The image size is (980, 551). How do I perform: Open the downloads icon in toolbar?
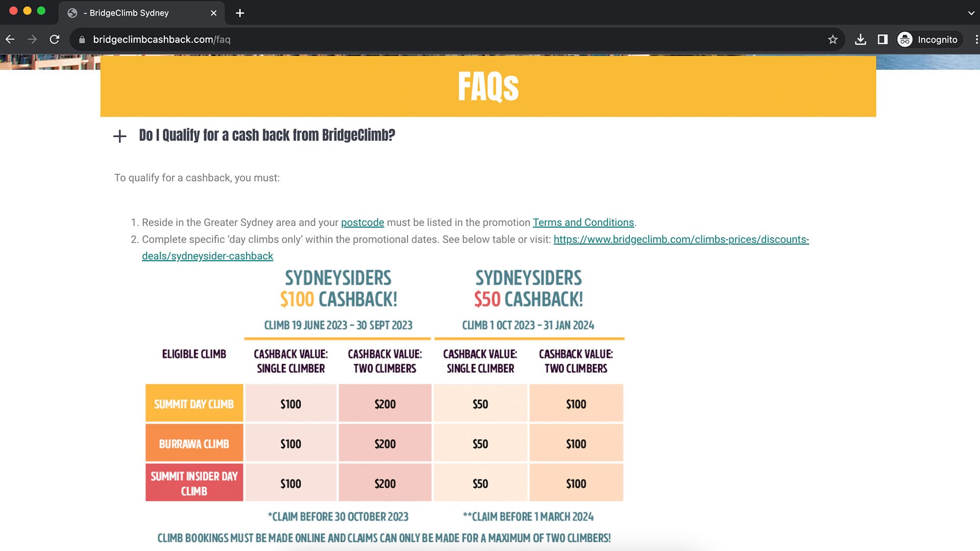coord(861,39)
